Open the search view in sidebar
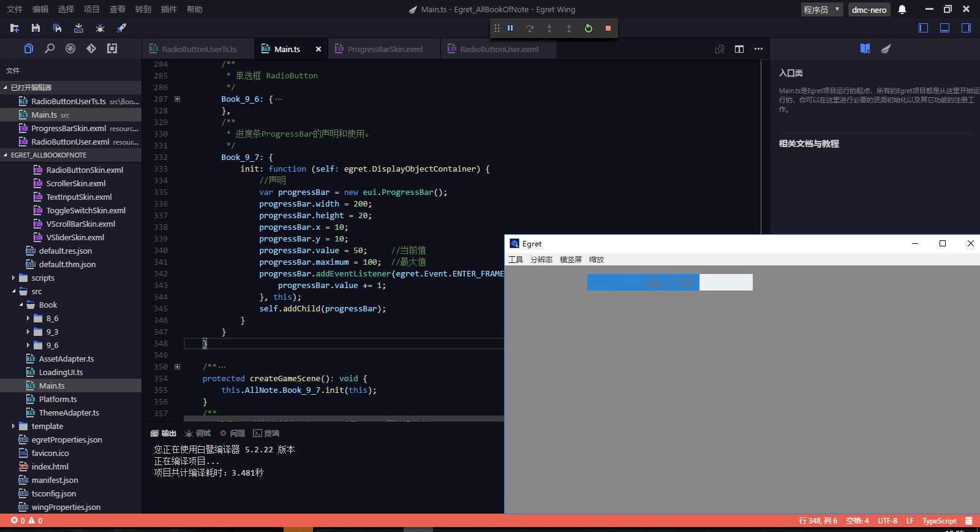The width and height of the screenshot is (980, 532). click(x=50, y=48)
